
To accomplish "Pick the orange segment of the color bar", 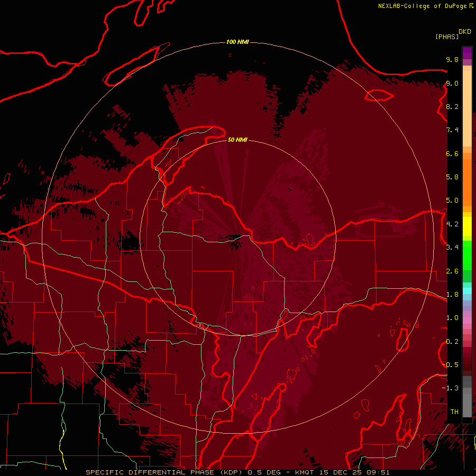I will [467, 182].
